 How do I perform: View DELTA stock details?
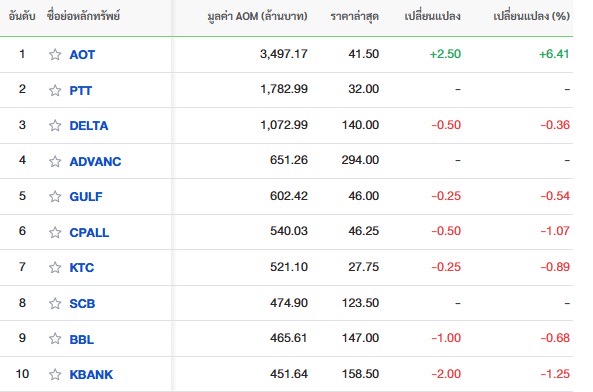[x=89, y=126]
